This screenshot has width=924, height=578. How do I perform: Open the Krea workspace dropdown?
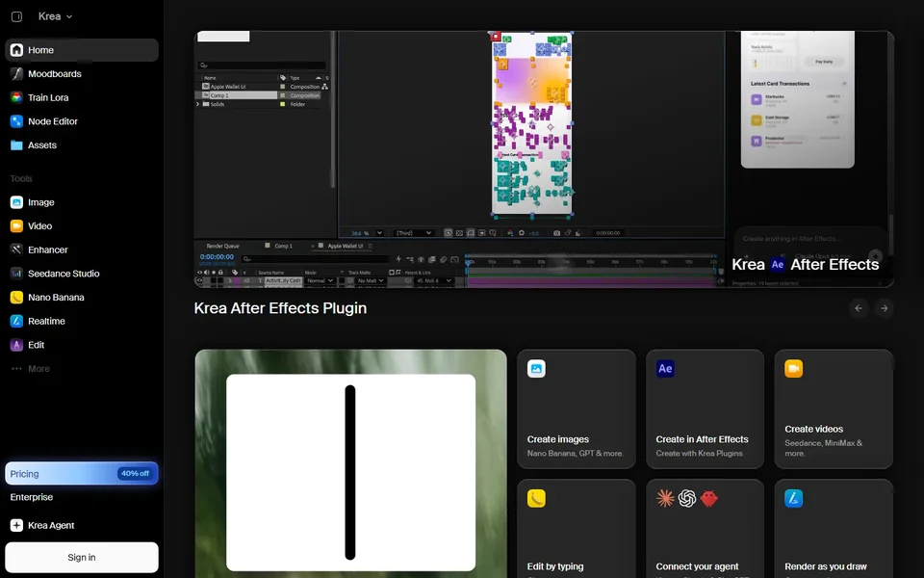(x=56, y=16)
